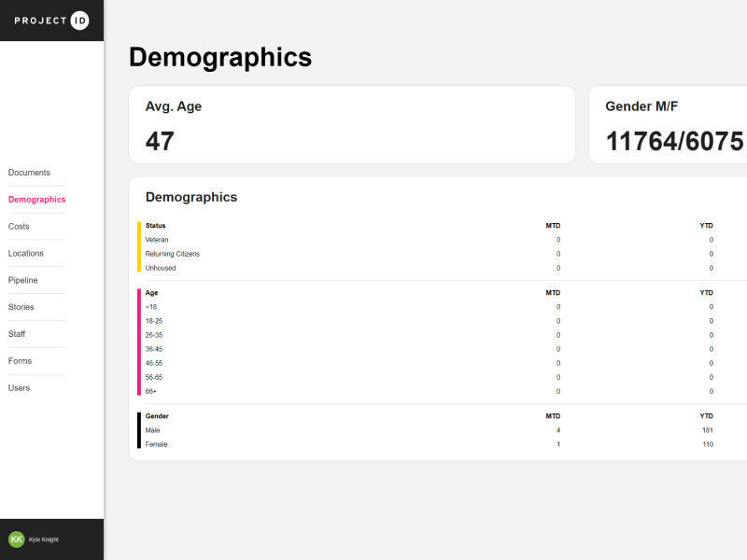This screenshot has height=560, width=747.
Task: Click the Kyle Knight profile name
Action: [44, 539]
